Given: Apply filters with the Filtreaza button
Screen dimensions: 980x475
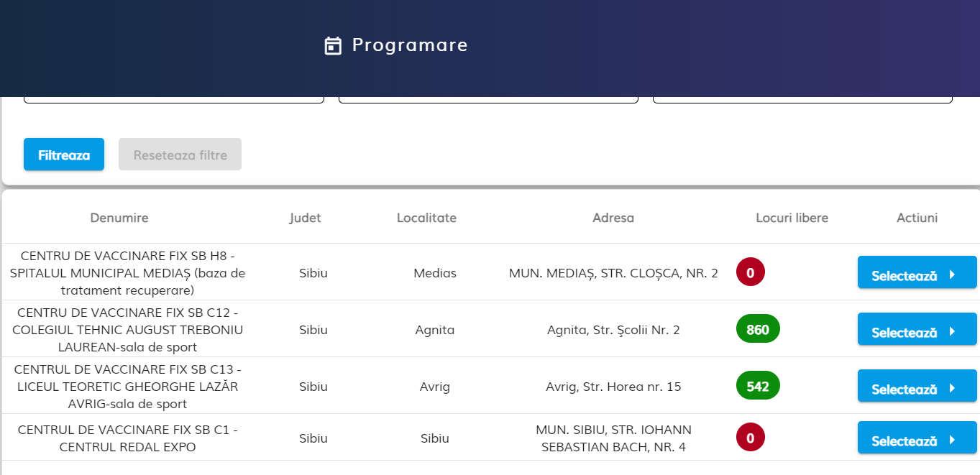Looking at the screenshot, I should (x=64, y=155).
